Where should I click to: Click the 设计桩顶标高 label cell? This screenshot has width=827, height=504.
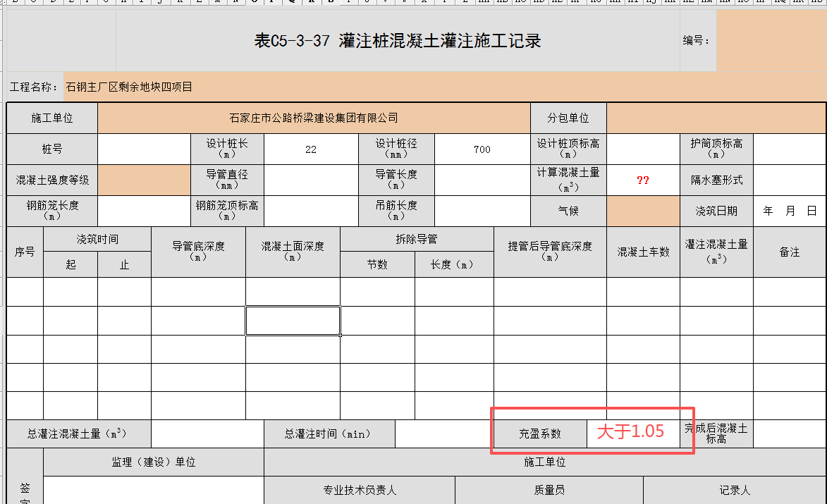pos(568,149)
